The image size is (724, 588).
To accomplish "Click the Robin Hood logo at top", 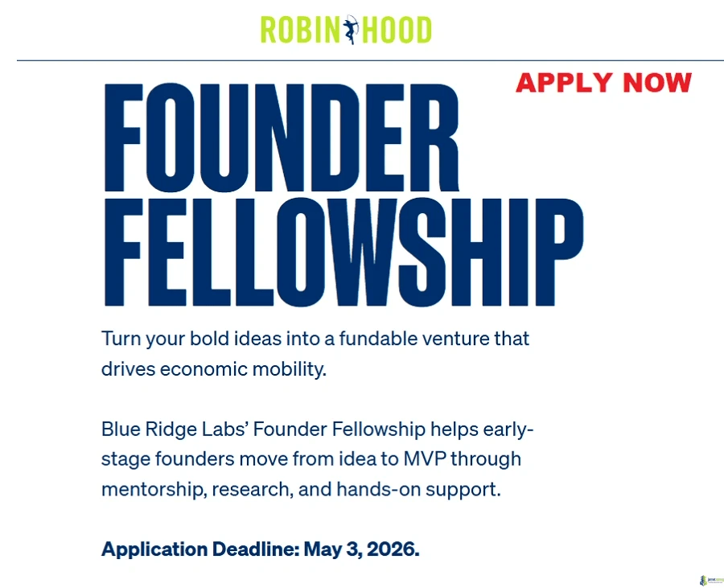I will (346, 30).
